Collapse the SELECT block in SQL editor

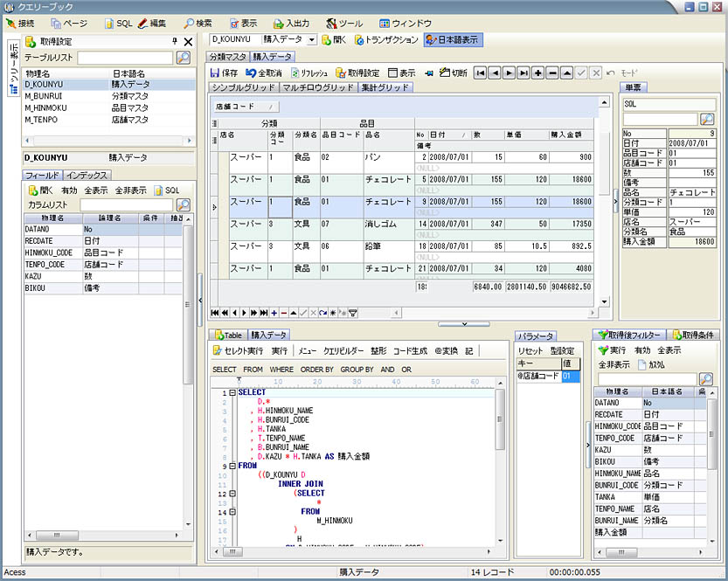232,392
